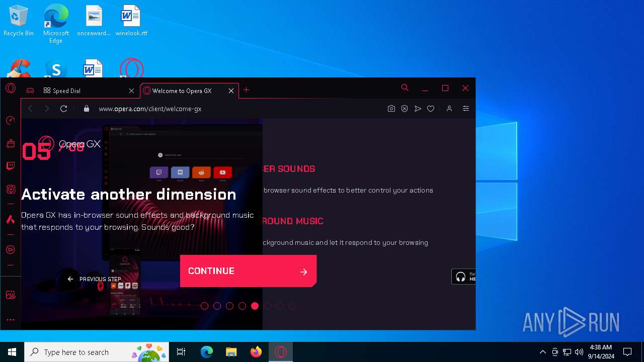Open the Twitch sidebar panel

click(11, 166)
